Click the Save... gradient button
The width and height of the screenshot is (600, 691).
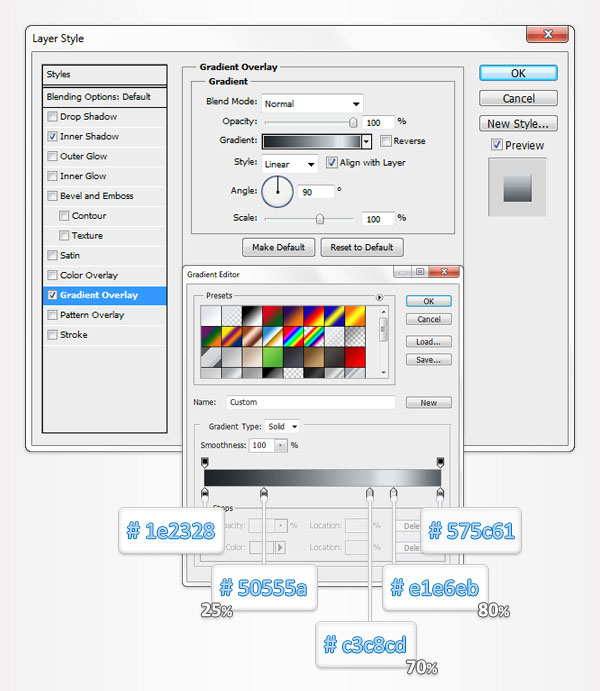429,360
